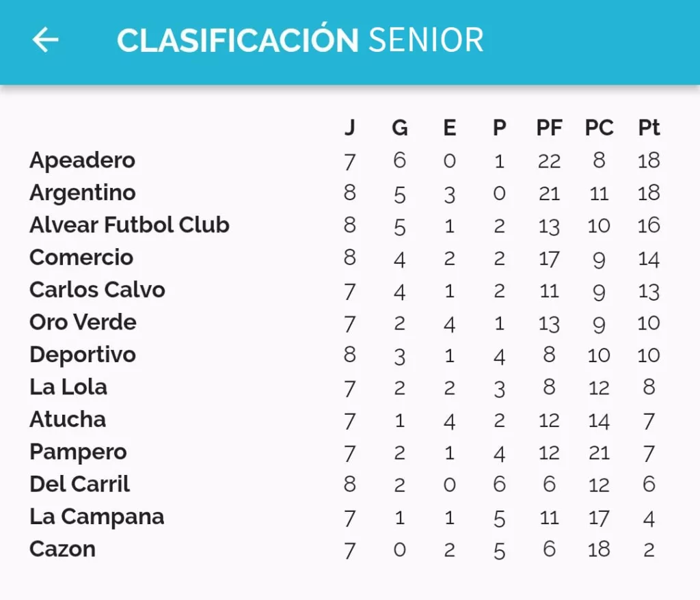The width and height of the screenshot is (700, 600).
Task: Select La Campana team name
Action: coord(97,517)
